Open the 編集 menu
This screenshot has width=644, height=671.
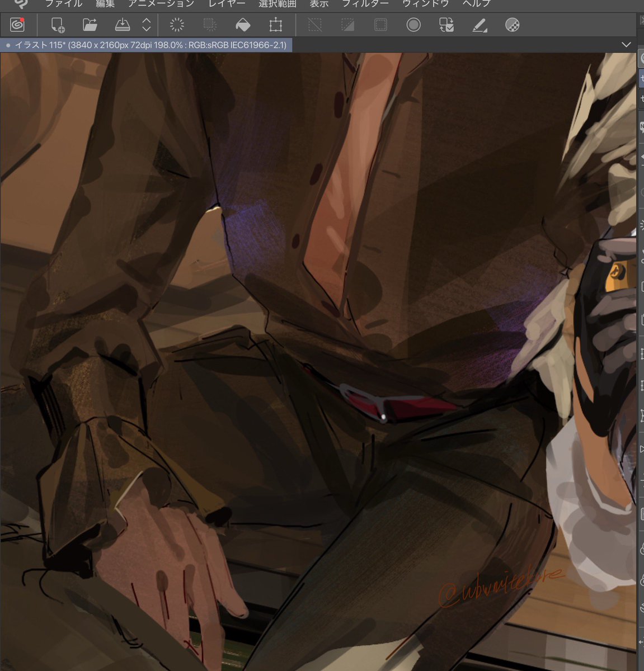[x=105, y=3]
